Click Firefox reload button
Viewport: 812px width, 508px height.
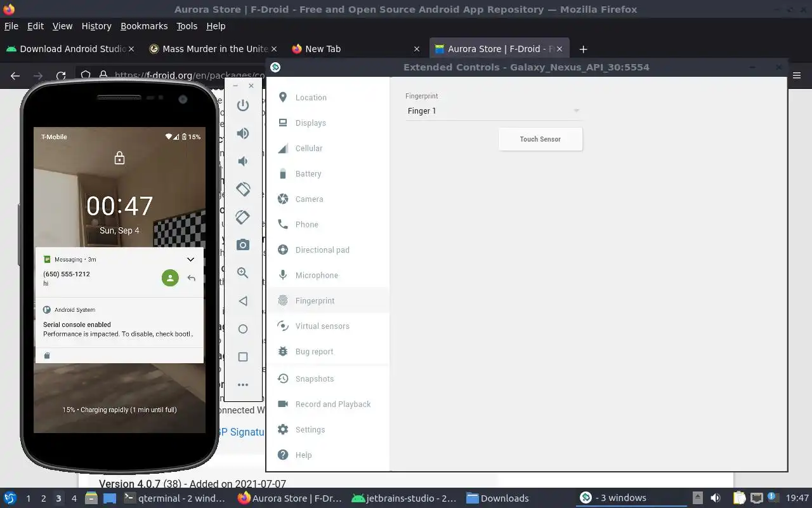tap(61, 76)
